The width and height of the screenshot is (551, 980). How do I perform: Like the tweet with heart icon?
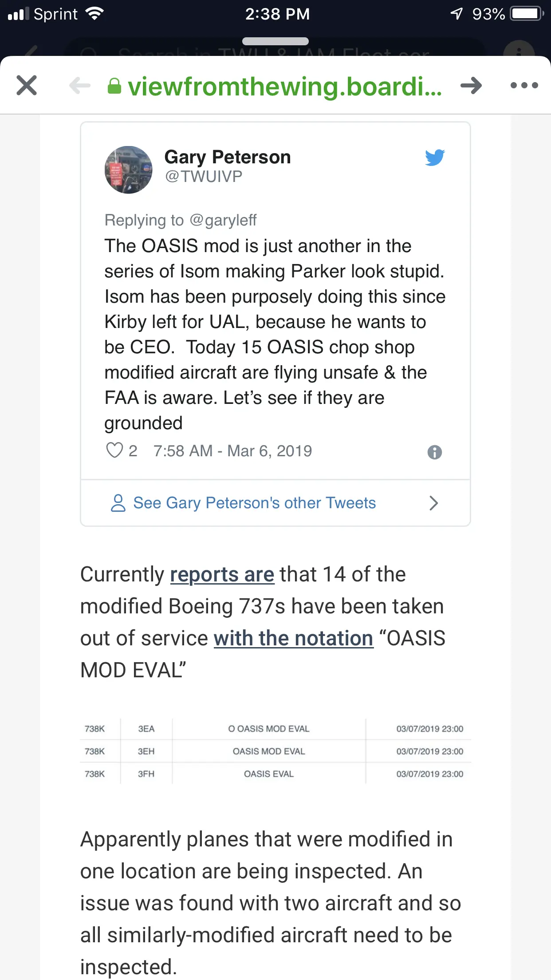pos(114,450)
